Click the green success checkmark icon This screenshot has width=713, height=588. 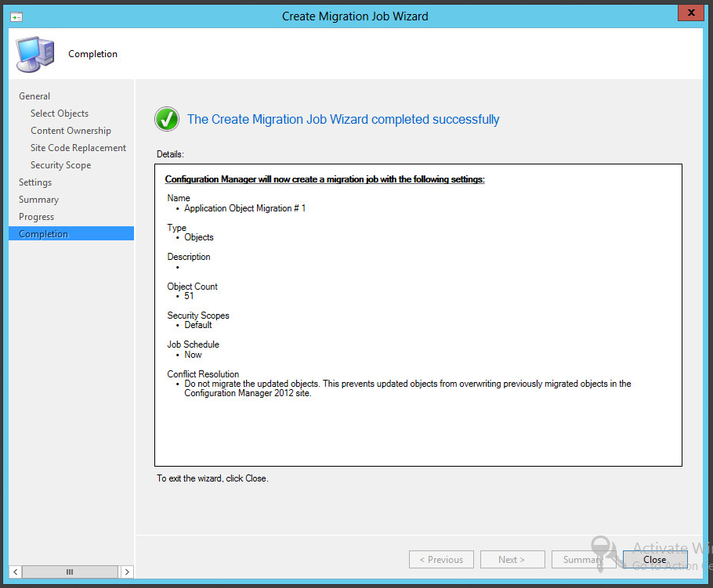pyautogui.click(x=166, y=119)
